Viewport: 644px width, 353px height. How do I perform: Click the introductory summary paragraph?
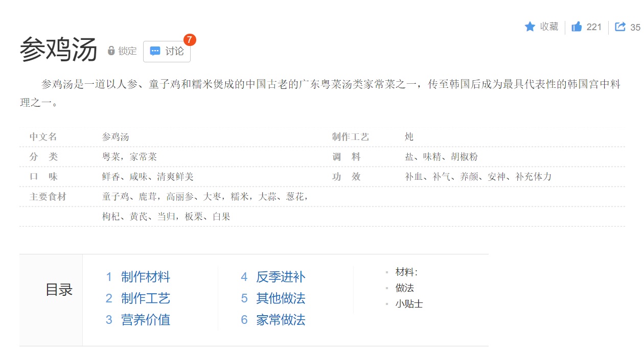pos(320,93)
